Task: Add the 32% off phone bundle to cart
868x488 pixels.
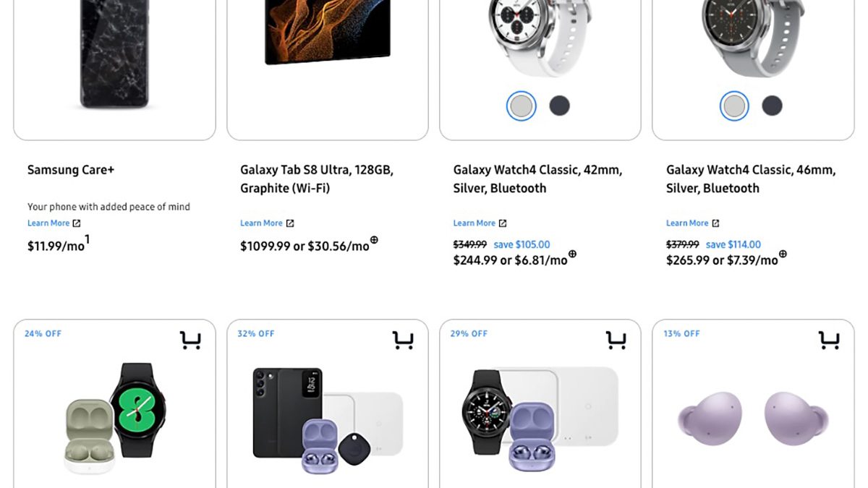Action: pyautogui.click(x=403, y=340)
